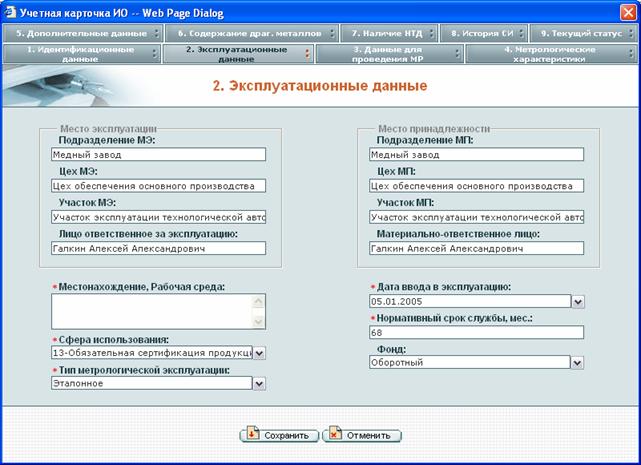Click the Материально-ответственное лицо field
The width and height of the screenshot is (641, 465).
coord(476,248)
